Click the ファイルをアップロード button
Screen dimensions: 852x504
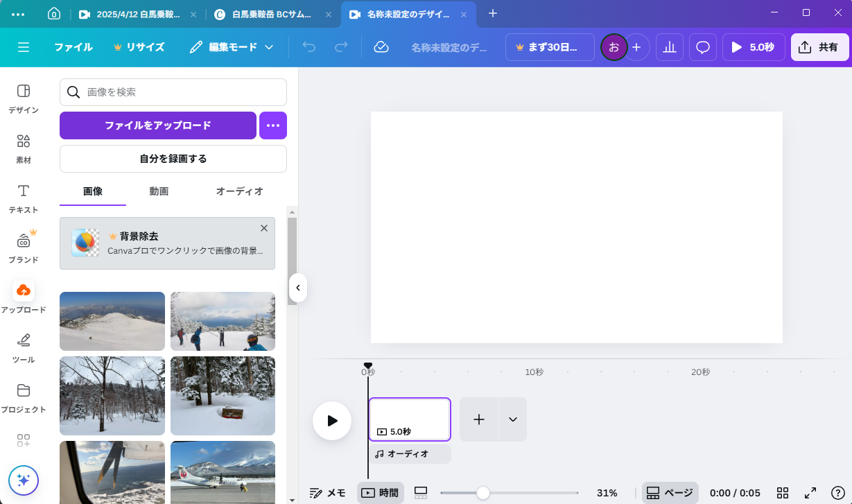coord(158,125)
